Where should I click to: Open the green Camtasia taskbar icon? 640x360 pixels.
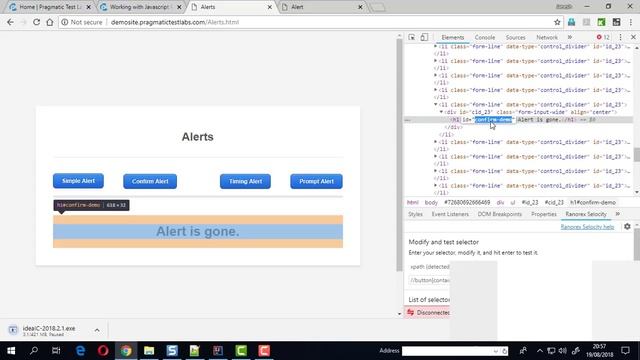(241, 351)
